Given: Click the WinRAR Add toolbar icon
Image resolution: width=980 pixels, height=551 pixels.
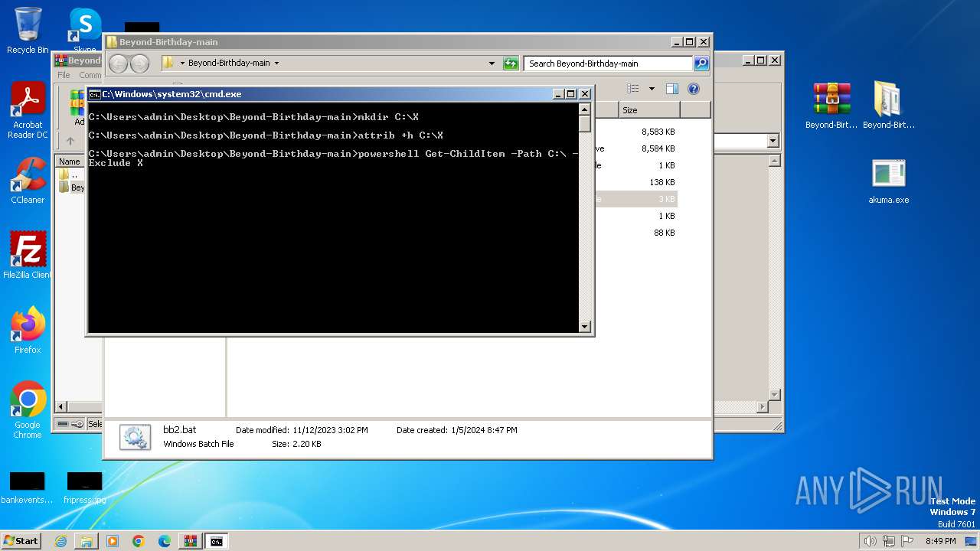Looking at the screenshot, I should coord(78,107).
